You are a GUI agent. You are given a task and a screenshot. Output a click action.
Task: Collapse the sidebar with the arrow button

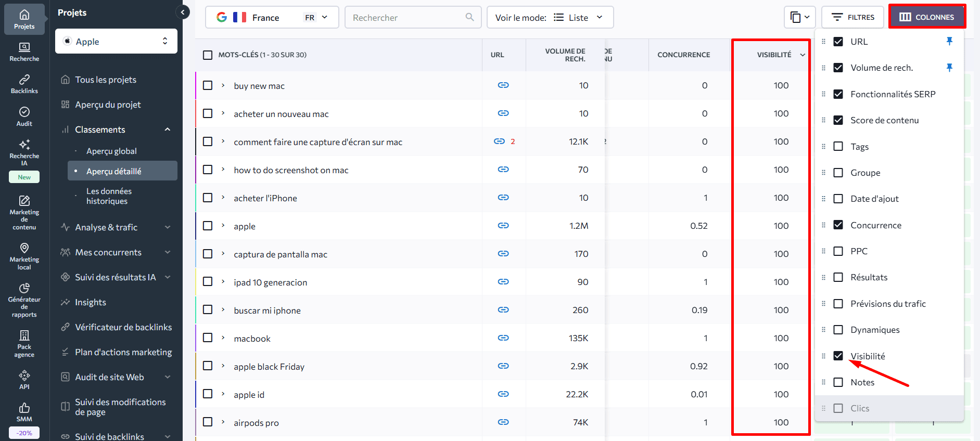(183, 12)
